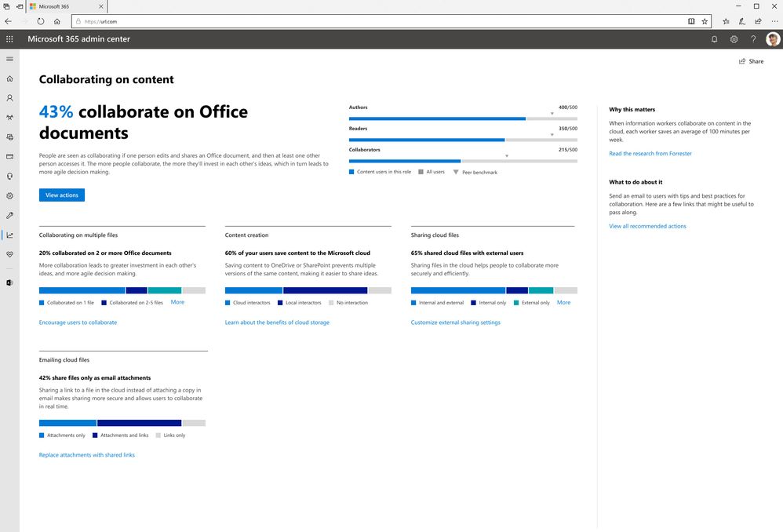This screenshot has height=532, width=783.
Task: Click the browser share page icon
Action: click(x=758, y=21)
